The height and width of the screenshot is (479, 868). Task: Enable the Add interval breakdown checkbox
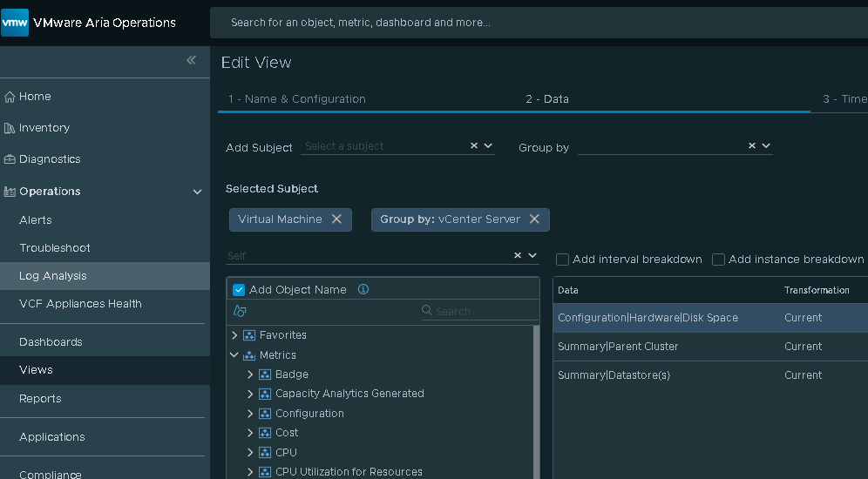pos(563,260)
